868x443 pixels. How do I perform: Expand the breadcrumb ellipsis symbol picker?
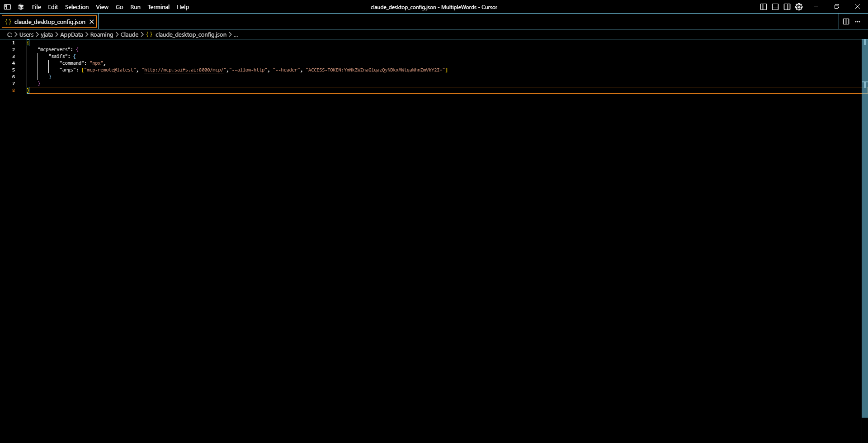point(236,34)
